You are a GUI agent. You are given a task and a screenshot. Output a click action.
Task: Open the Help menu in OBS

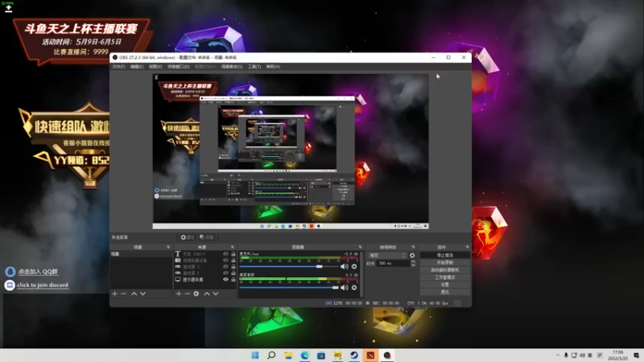click(273, 67)
